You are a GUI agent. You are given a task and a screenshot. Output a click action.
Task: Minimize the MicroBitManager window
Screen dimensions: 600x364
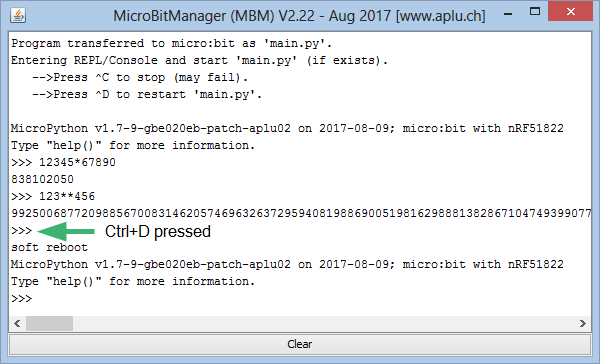(x=508, y=14)
